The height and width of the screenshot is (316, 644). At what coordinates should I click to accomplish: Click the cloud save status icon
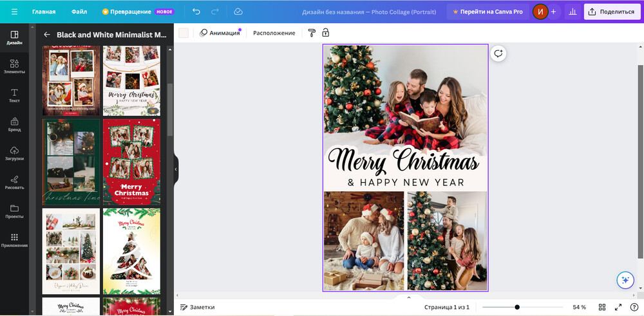tap(238, 12)
